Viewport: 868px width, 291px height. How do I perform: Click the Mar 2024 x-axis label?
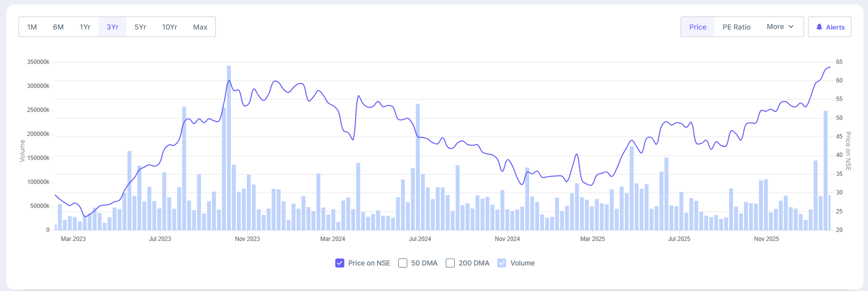pos(332,239)
